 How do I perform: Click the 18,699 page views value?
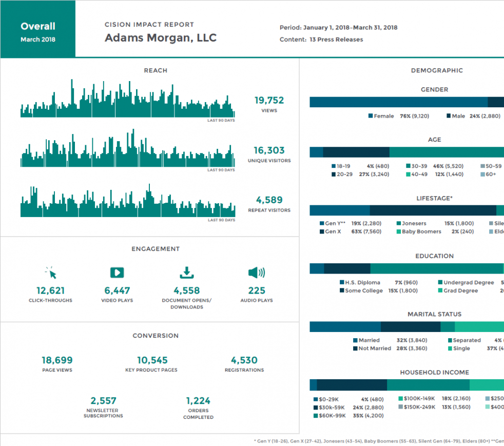pos(57,360)
